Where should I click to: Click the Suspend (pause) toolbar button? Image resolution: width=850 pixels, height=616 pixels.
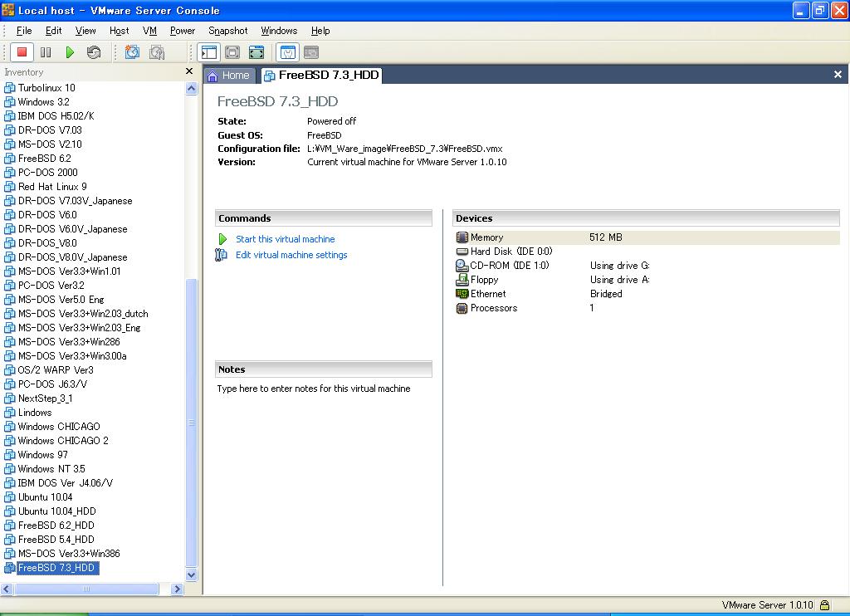[x=46, y=52]
